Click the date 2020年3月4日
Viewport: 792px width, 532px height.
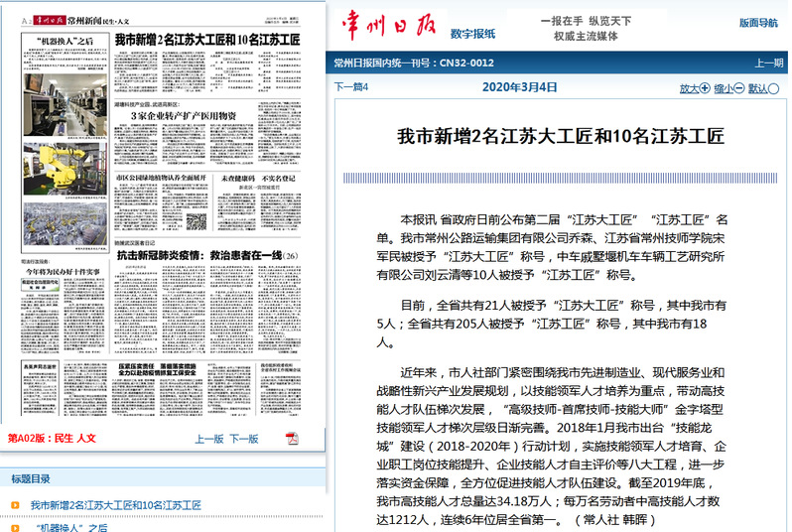tap(519, 87)
